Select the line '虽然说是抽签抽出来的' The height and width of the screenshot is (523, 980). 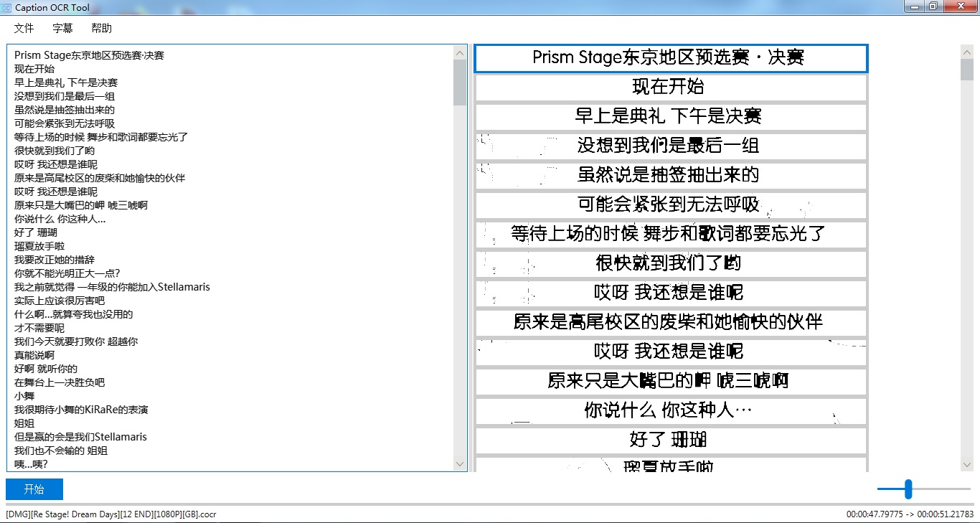[x=65, y=110]
